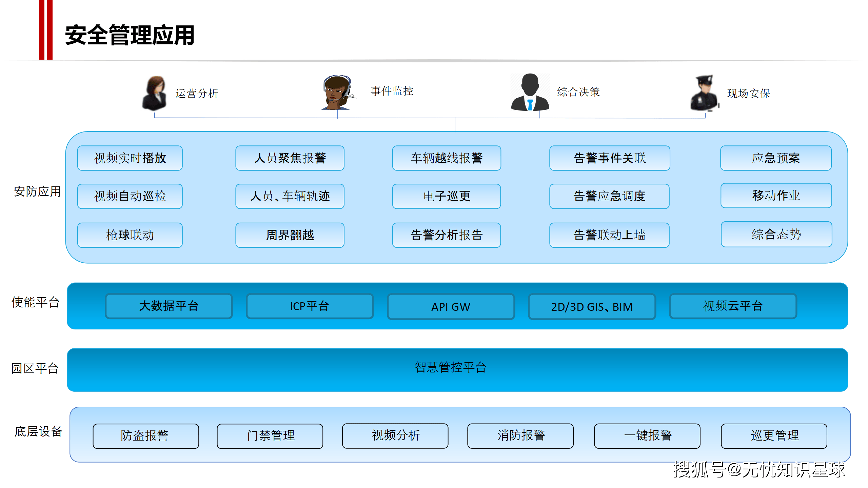Open the 视频实时播放 module
The width and height of the screenshot is (868, 488).
[130, 158]
